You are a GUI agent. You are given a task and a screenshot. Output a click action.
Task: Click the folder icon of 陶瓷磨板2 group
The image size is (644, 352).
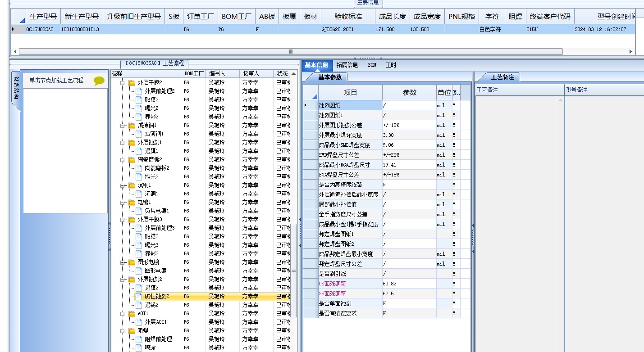(132, 160)
